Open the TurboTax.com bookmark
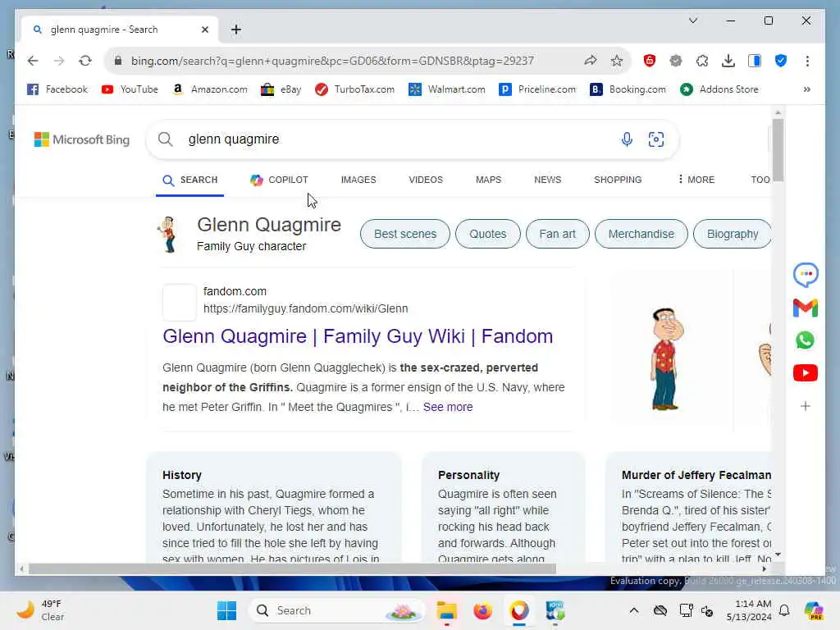 pos(354,89)
